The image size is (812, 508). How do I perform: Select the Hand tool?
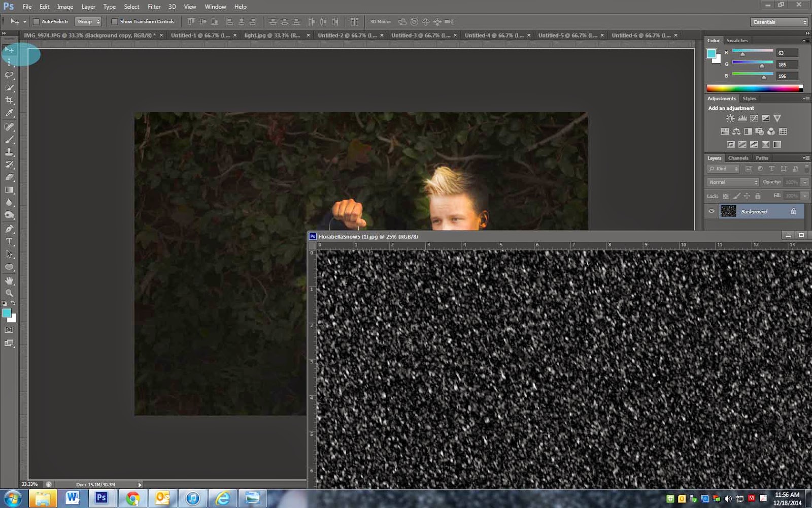9,280
